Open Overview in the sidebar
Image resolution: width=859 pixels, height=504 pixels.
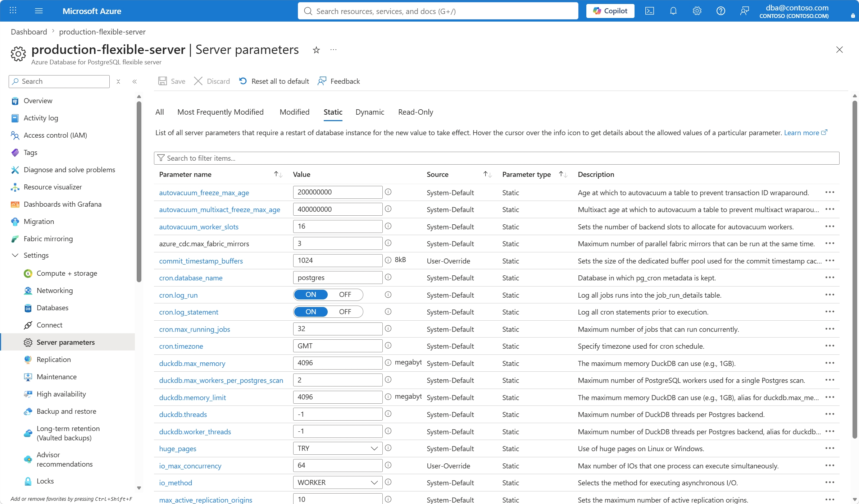[x=38, y=101]
